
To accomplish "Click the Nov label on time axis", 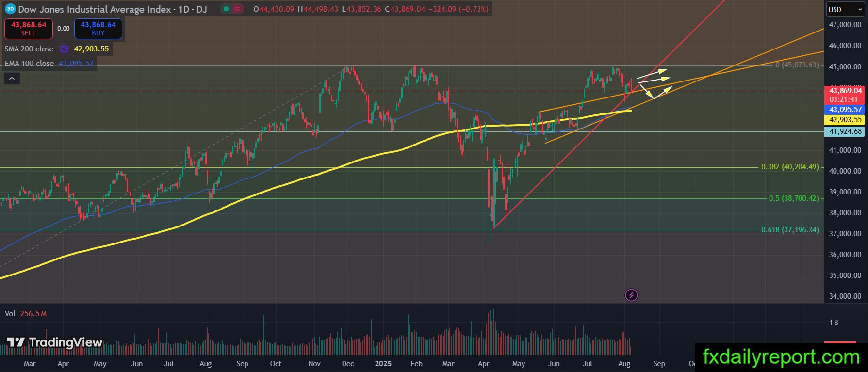I will point(314,364).
